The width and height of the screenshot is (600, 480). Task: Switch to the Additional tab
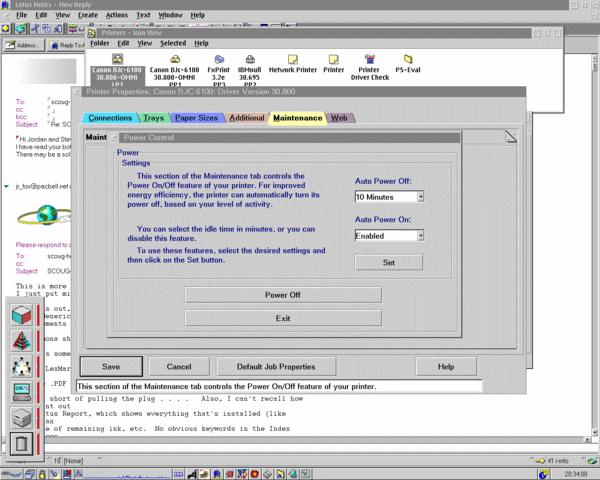pyautogui.click(x=247, y=118)
